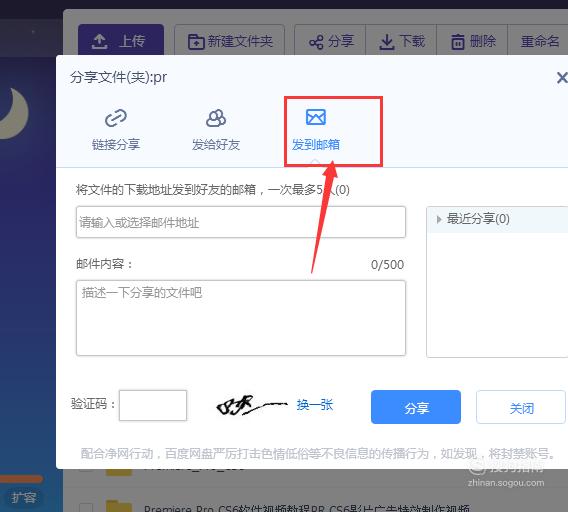568x512 pixels.
Task: Select the 链接分享 link icon
Action: tap(116, 118)
